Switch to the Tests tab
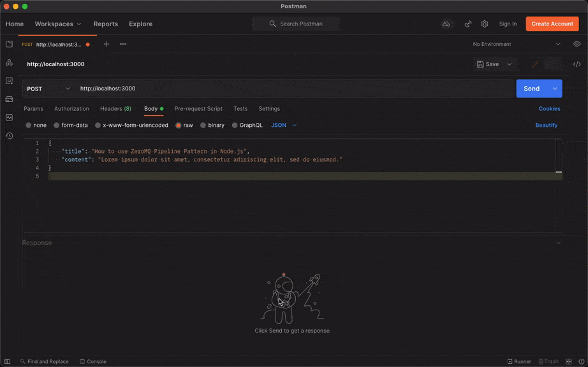Viewport: 588px width, 367px height. pyautogui.click(x=240, y=108)
